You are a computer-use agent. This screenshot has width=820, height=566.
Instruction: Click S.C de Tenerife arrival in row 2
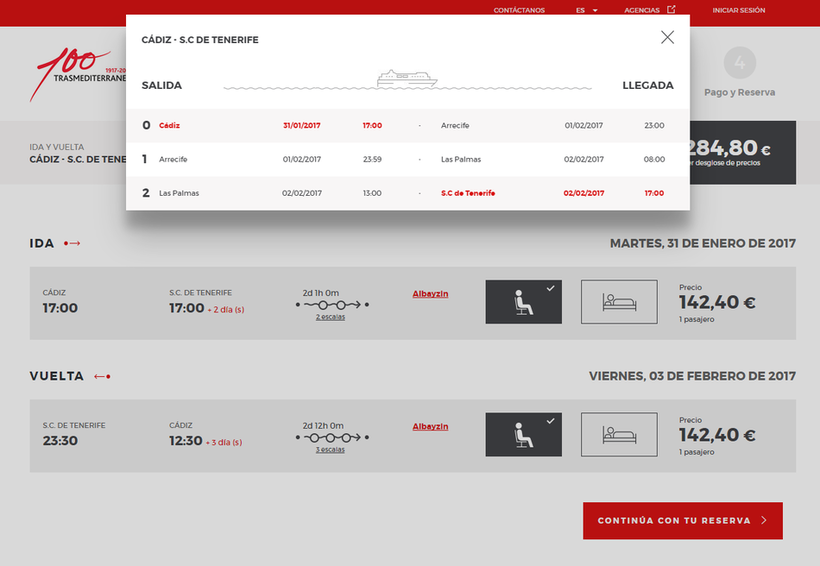point(468,193)
